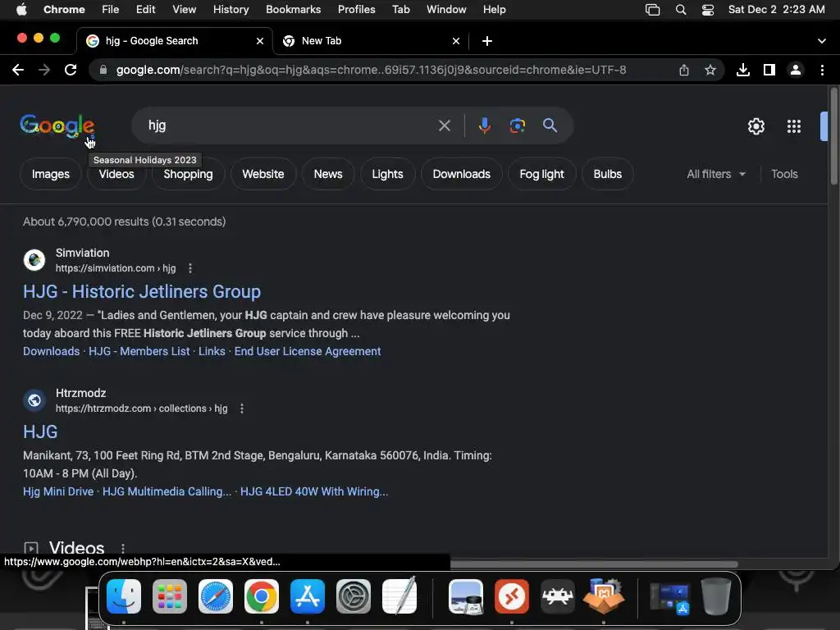Open System Settings from the Dock
The image size is (840, 630).
[354, 596]
